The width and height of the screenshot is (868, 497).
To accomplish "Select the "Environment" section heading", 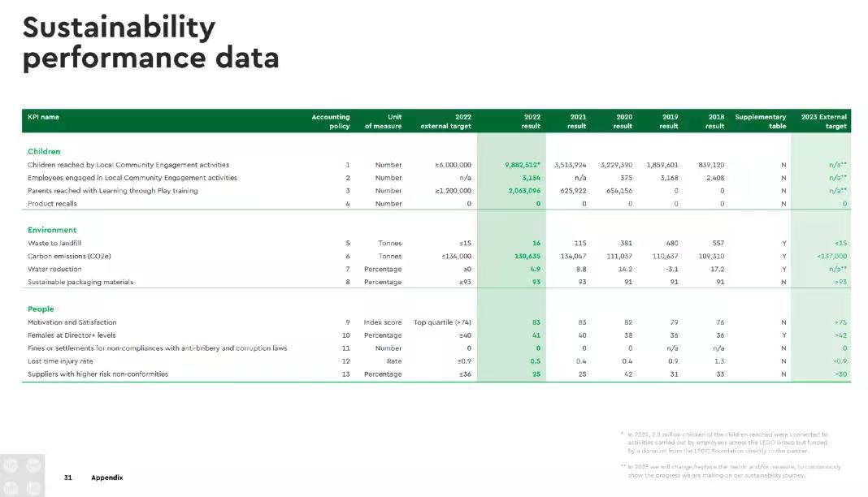I will coord(52,230).
